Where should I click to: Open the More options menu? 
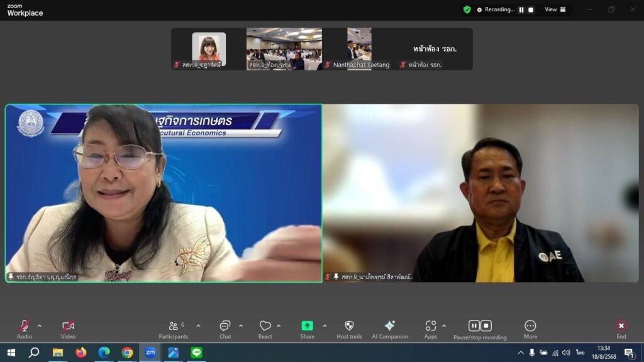coord(530,326)
